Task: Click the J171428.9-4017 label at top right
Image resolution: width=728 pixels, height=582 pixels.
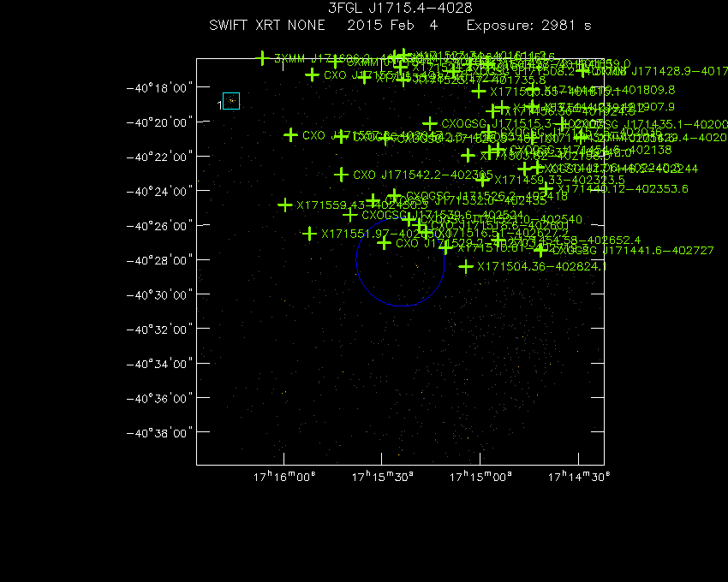Action: point(680,71)
